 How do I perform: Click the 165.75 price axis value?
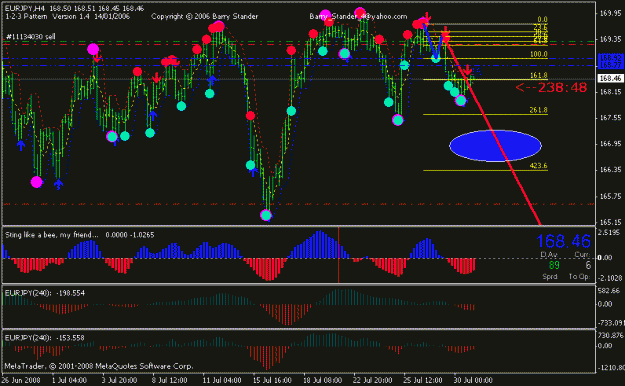[610, 197]
